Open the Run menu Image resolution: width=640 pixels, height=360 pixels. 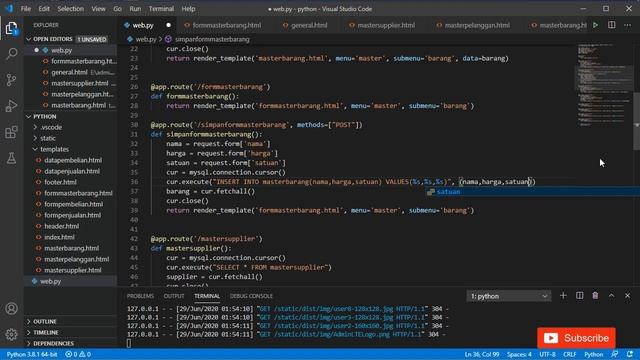(135, 9)
